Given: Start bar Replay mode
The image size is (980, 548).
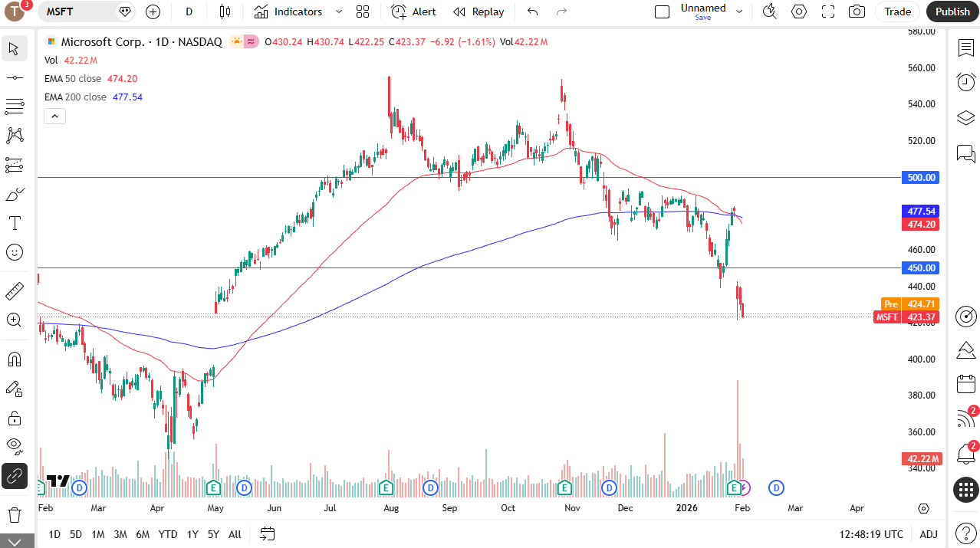Looking at the screenshot, I should pyautogui.click(x=478, y=11).
